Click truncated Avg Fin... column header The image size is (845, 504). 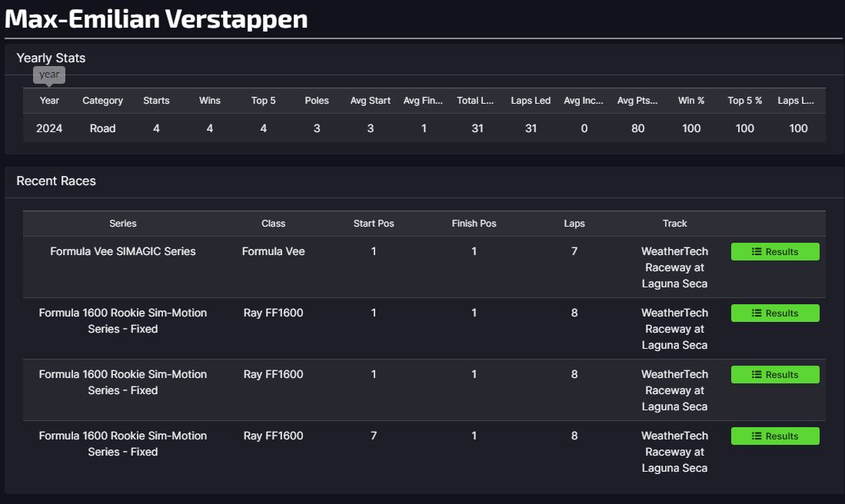click(x=423, y=100)
